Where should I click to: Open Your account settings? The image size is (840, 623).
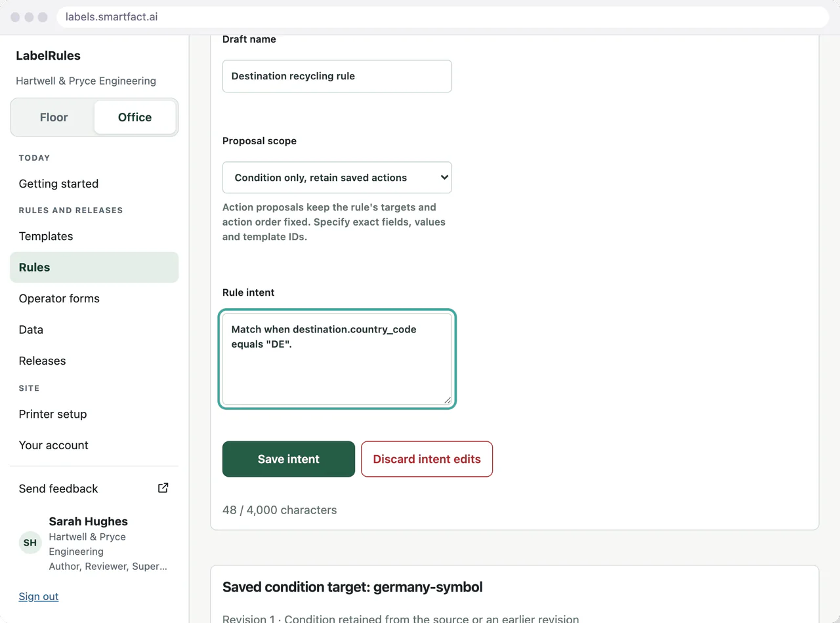pyautogui.click(x=94, y=445)
